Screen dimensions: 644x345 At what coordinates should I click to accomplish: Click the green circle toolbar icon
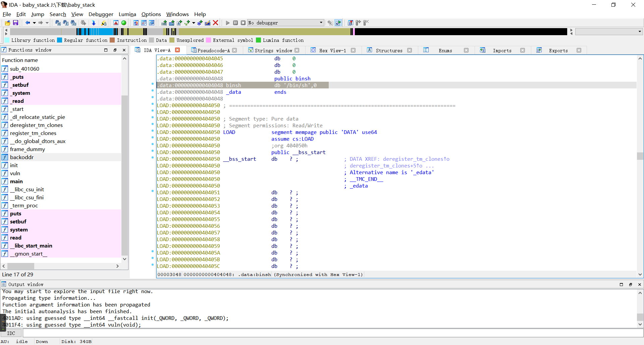coord(124,23)
